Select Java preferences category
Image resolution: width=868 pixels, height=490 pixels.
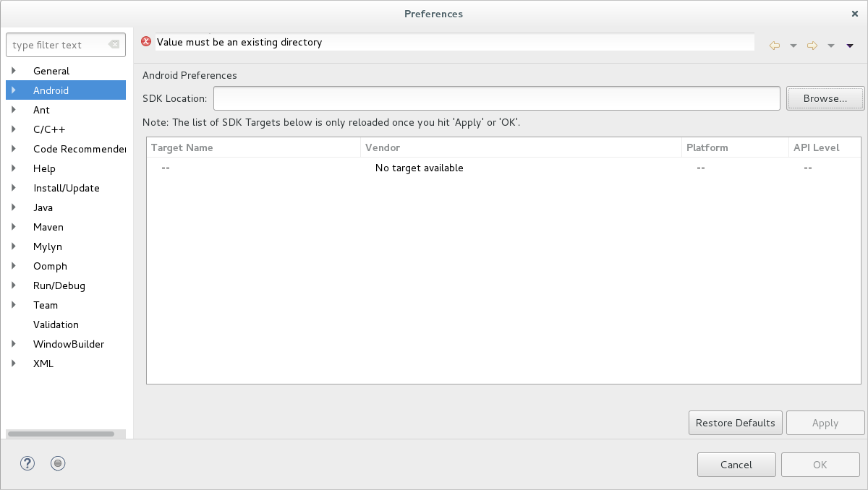(43, 207)
